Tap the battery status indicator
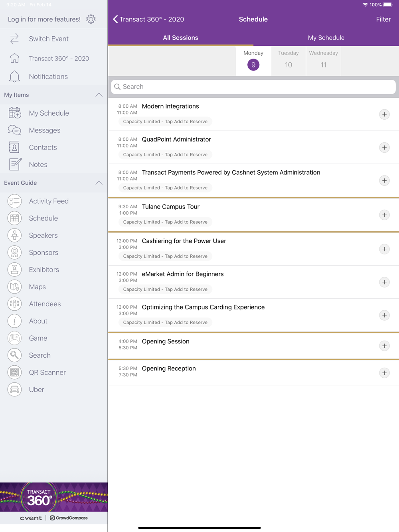Viewport: 399px width, 532px height. [388, 5]
